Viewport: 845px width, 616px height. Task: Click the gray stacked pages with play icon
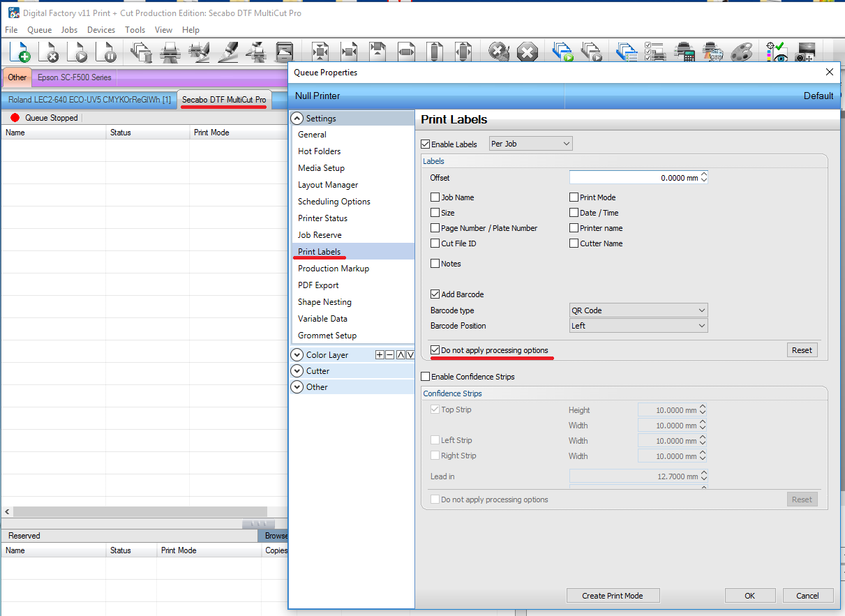click(592, 52)
